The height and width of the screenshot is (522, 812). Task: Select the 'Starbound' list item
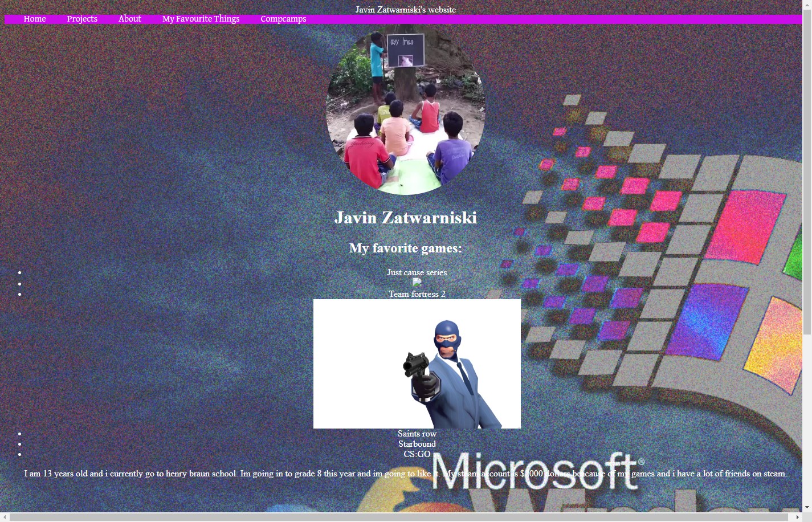pos(417,444)
